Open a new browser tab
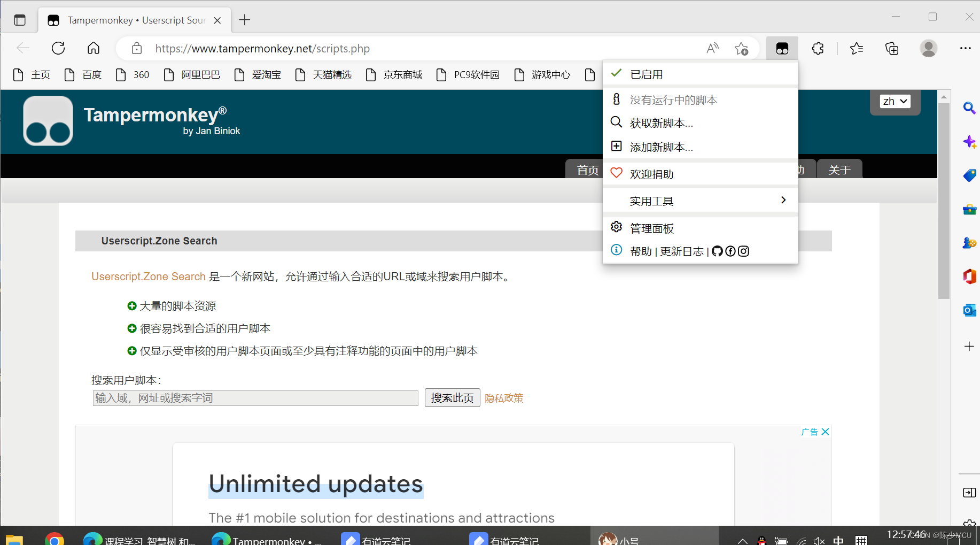980x545 pixels. 245,20
